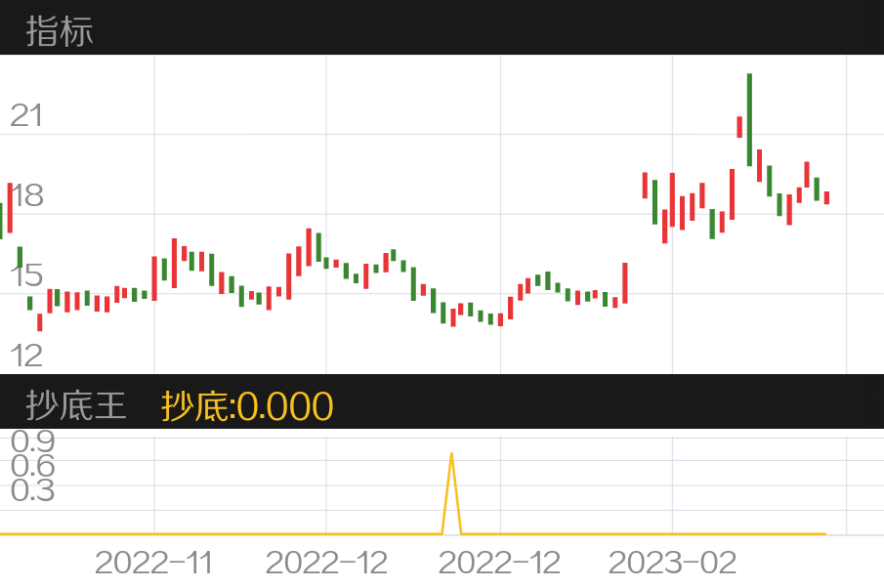Viewport: 884px width, 588px height.
Task: Click the price axis label 21
Action: (x=26, y=115)
